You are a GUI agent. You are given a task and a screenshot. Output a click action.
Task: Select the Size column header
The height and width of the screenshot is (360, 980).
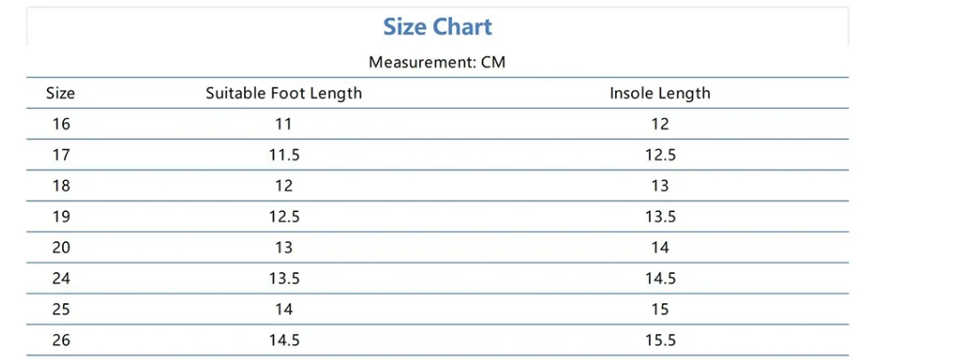pyautogui.click(x=60, y=93)
